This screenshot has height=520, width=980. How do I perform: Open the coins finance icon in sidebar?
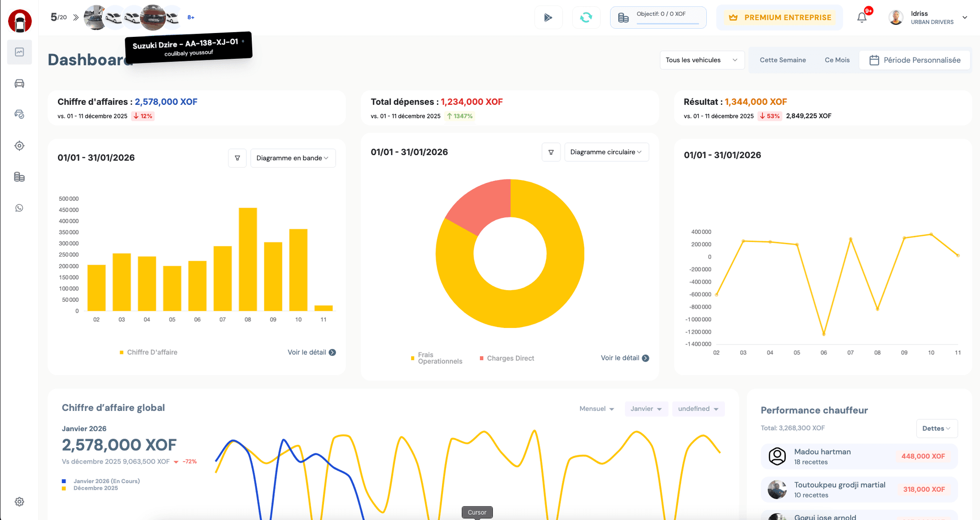pos(20,177)
